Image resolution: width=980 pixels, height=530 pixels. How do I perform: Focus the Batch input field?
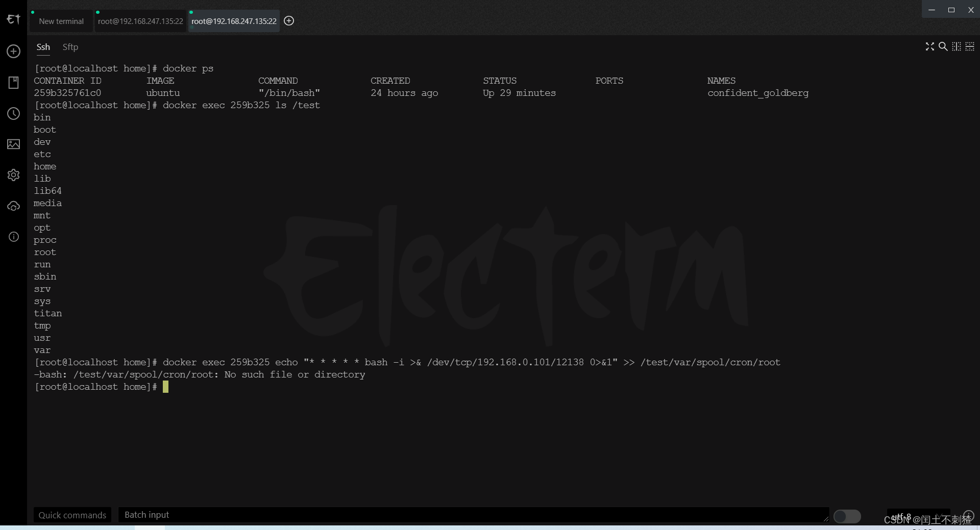click(474, 515)
